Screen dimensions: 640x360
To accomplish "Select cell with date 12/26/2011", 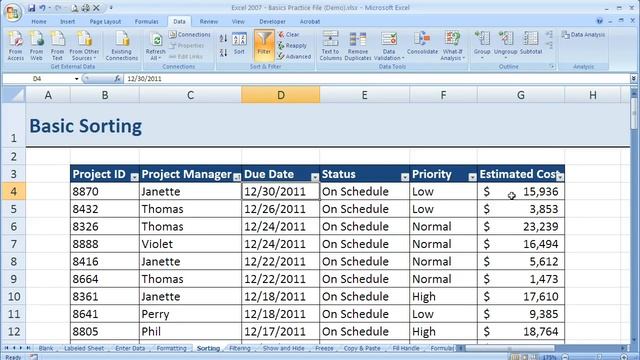I will 280,209.
